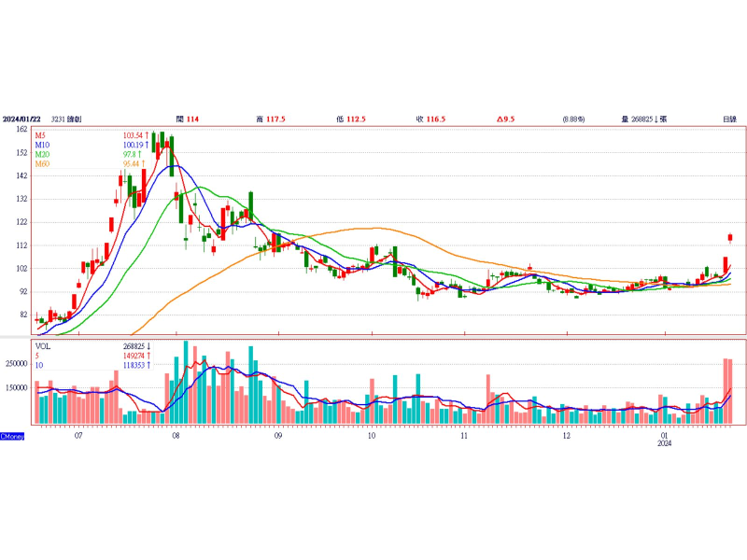Select the M10 moving average legend
The image size is (747, 560).
[x=42, y=146]
